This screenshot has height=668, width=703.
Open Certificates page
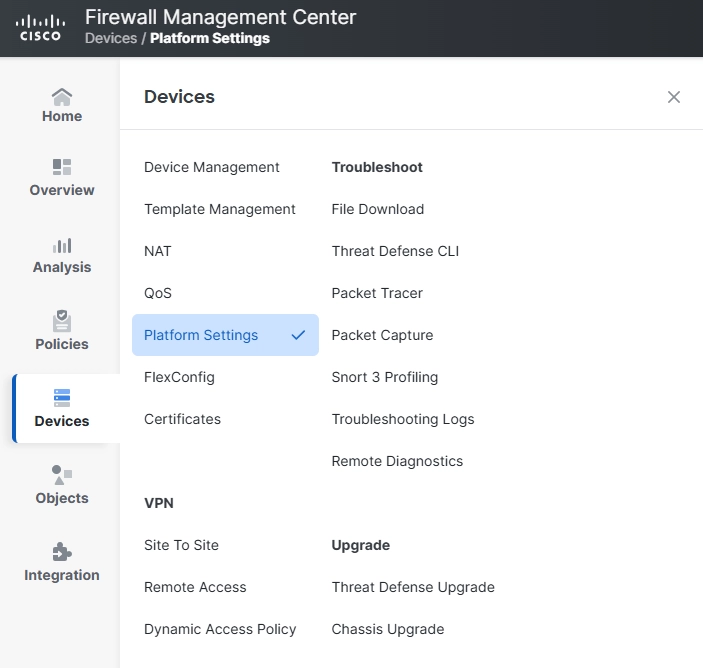[x=182, y=419]
